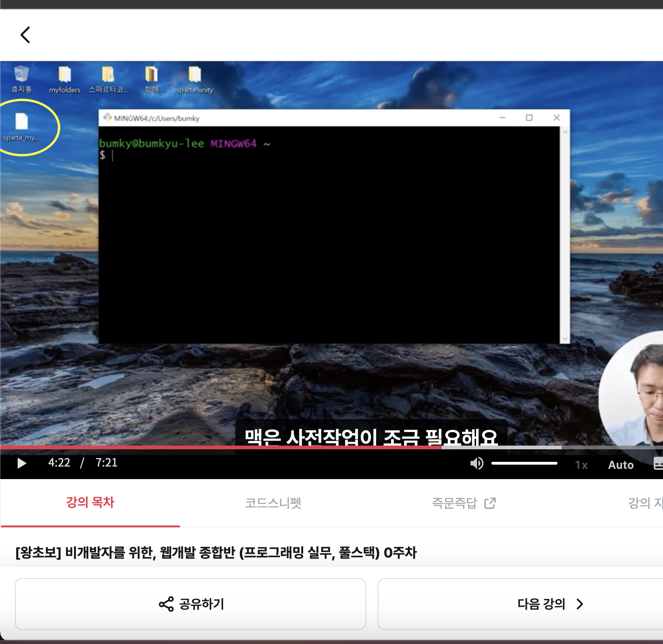
Task: Change playback speed with the 1x control
Action: [581, 465]
